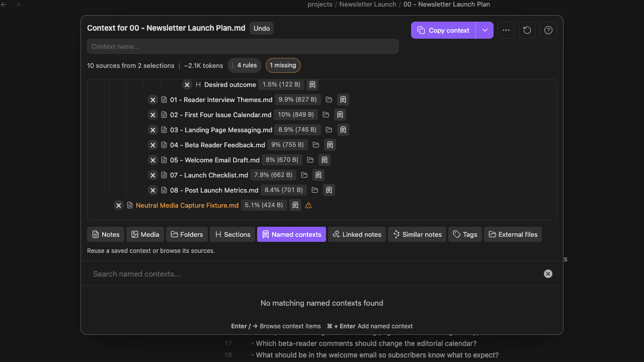644x362 pixels.
Task: Click the Newsletter Launch breadcrumb
Action: (368, 5)
